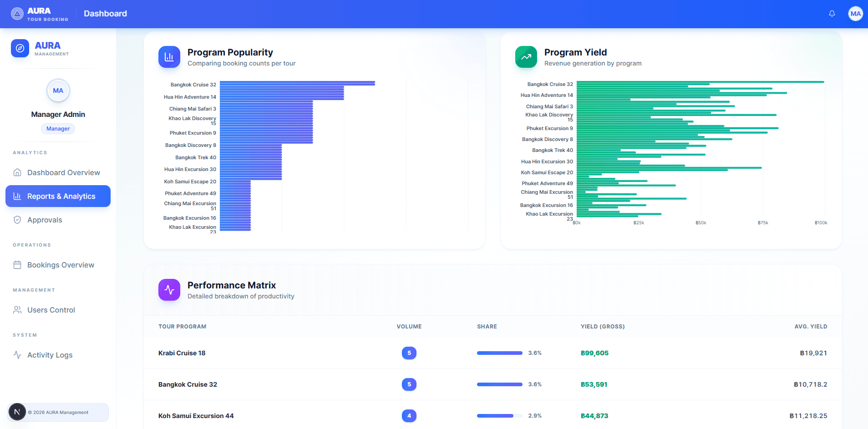Navigate to Users Control
The image size is (868, 429).
51,310
